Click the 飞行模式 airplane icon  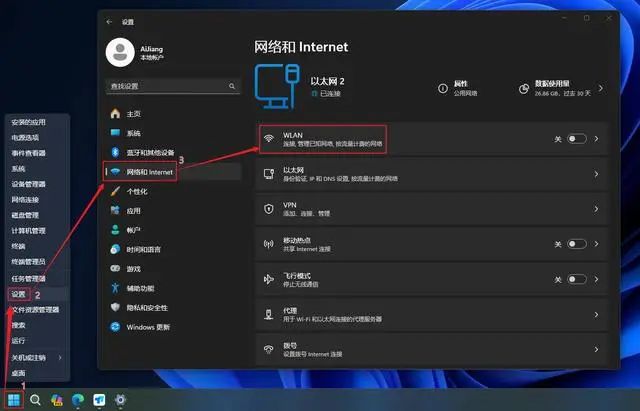click(x=269, y=279)
